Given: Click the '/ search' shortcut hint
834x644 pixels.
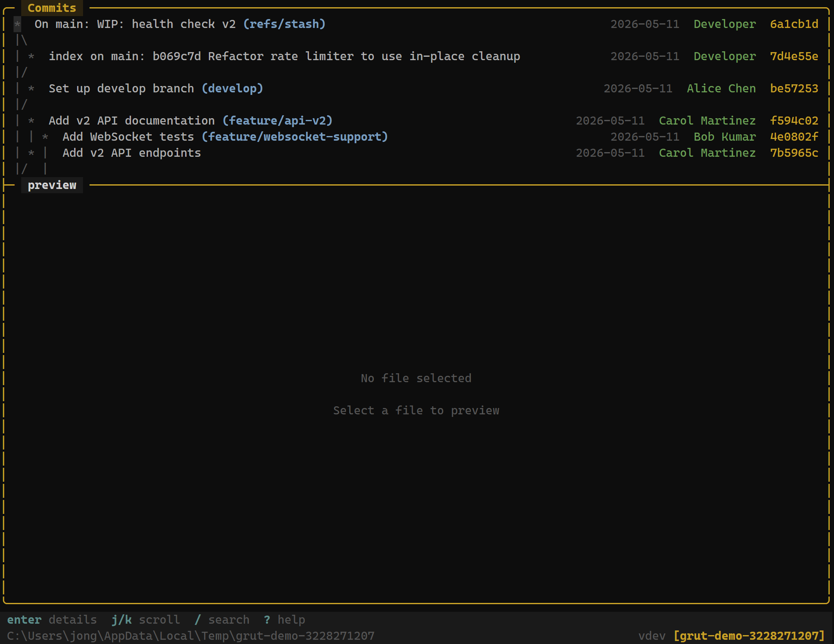Looking at the screenshot, I should pos(222,620).
